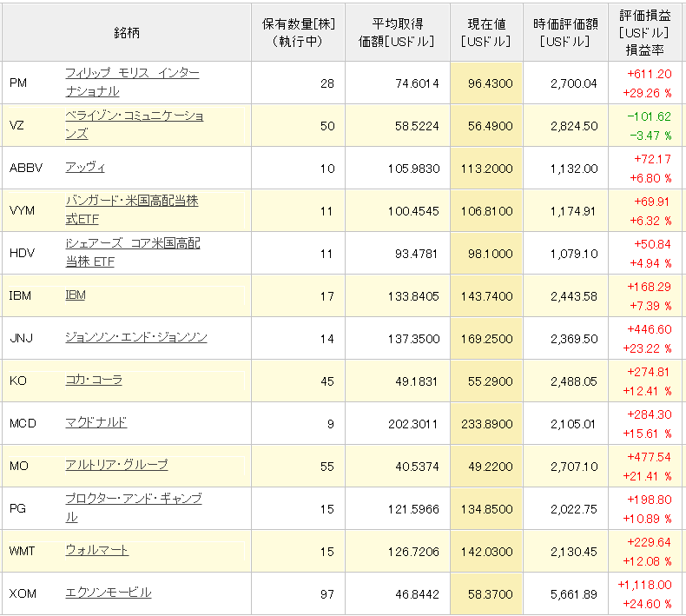Select the WMT ticker symbol
This screenshot has height=616, width=686.
(22, 551)
